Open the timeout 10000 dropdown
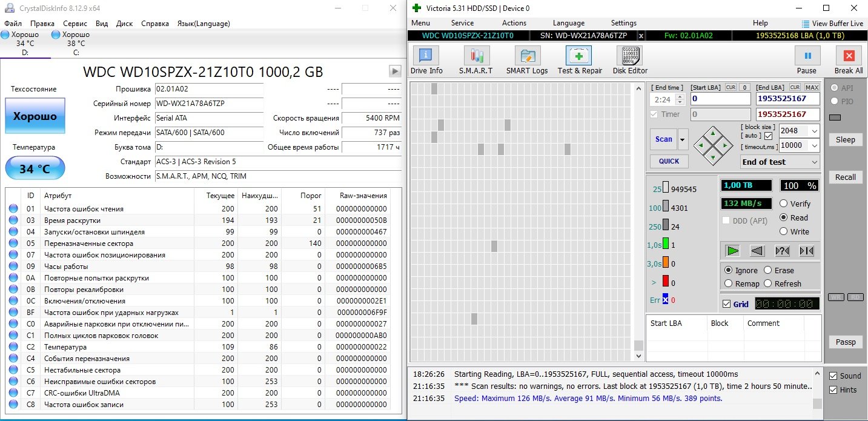Screen dimensions: 868x421 click(814, 145)
